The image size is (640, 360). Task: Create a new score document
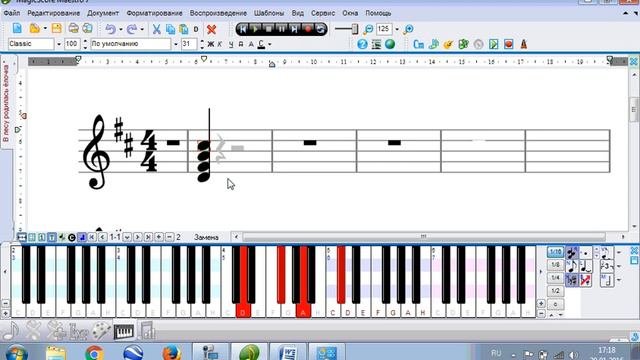pos(17,29)
